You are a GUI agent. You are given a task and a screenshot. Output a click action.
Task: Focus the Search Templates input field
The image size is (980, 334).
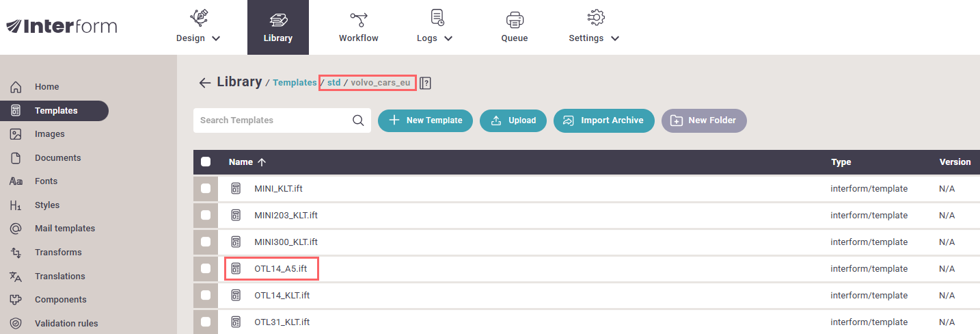coord(273,120)
